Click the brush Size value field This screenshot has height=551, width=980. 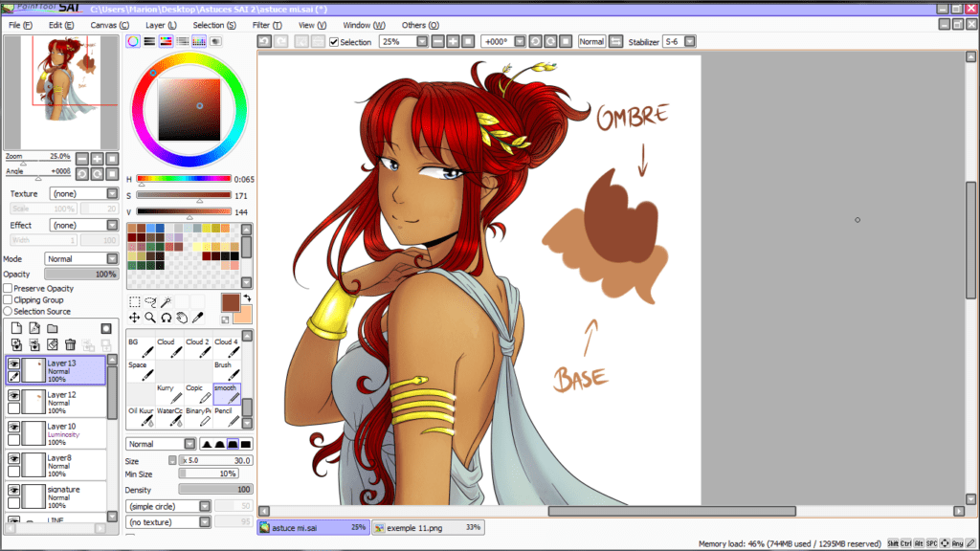click(216, 460)
